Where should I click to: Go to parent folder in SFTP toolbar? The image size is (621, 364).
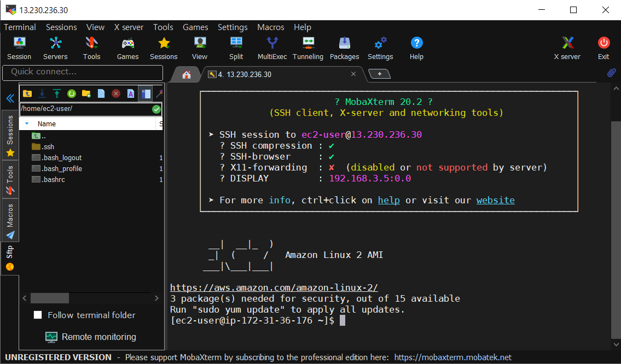pos(27,93)
